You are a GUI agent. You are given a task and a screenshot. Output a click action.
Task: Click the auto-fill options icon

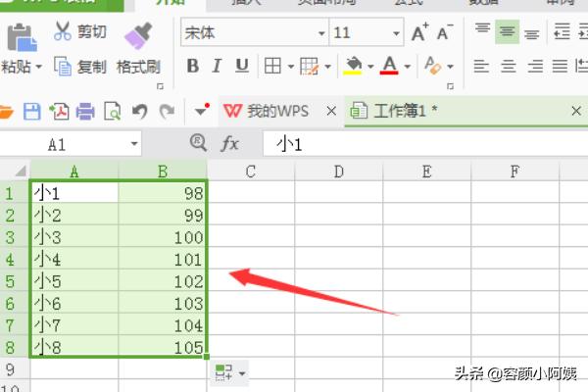coord(230,372)
